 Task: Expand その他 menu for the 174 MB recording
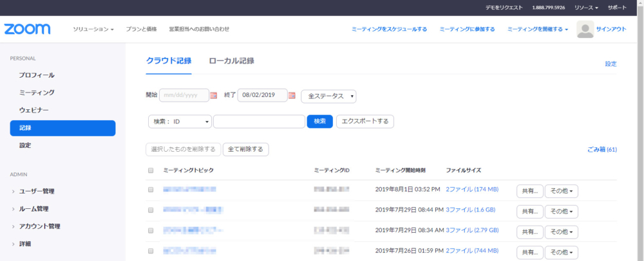click(x=561, y=191)
